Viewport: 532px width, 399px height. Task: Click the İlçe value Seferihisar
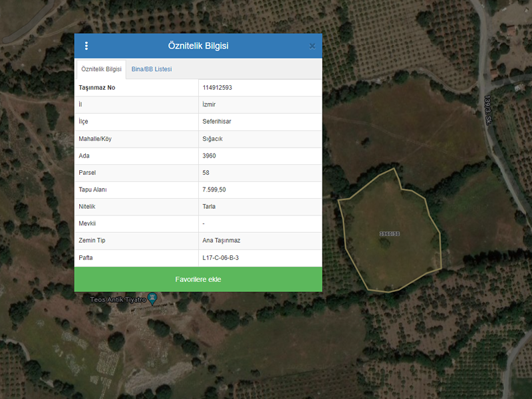click(x=217, y=122)
